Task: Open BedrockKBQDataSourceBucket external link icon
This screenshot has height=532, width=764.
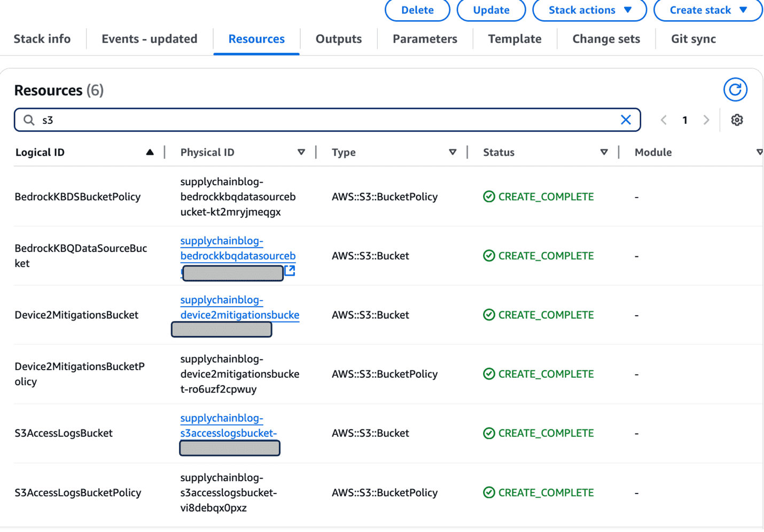Action: [x=290, y=270]
